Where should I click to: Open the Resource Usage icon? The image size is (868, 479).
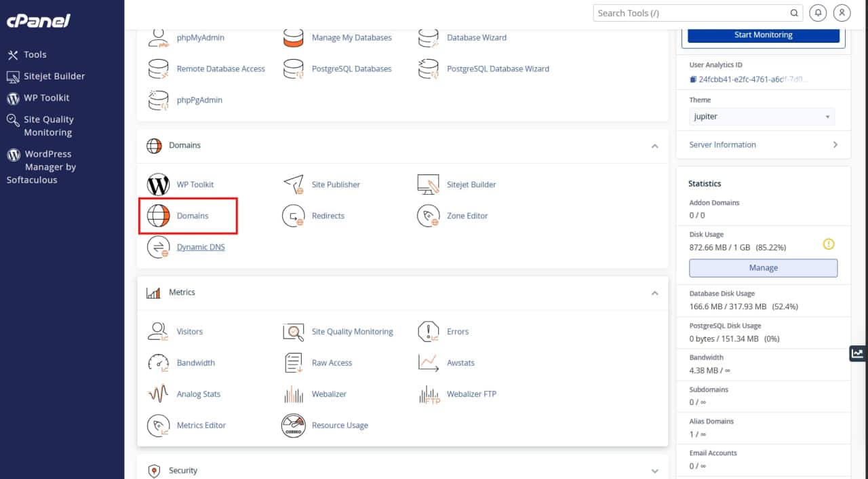pyautogui.click(x=293, y=425)
